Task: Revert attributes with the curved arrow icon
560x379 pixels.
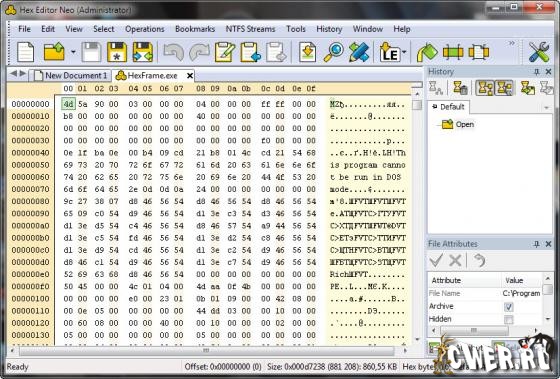Action: coord(480,260)
